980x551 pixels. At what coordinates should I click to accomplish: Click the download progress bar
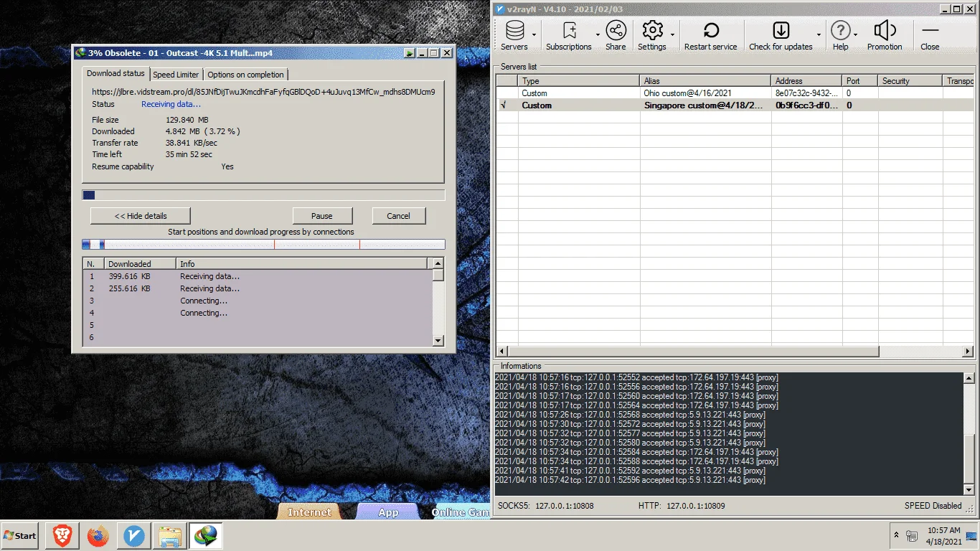coord(263,195)
